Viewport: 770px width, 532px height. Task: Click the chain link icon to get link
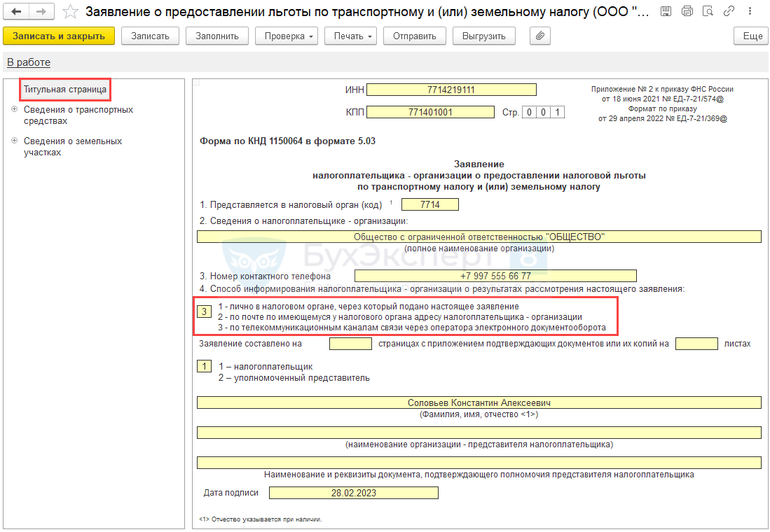click(x=729, y=11)
